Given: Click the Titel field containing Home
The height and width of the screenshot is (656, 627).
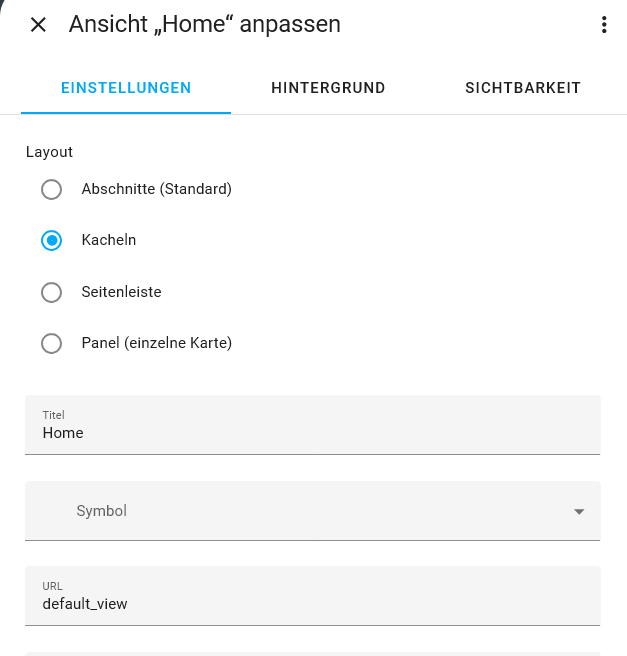Looking at the screenshot, I should (x=312, y=433).
